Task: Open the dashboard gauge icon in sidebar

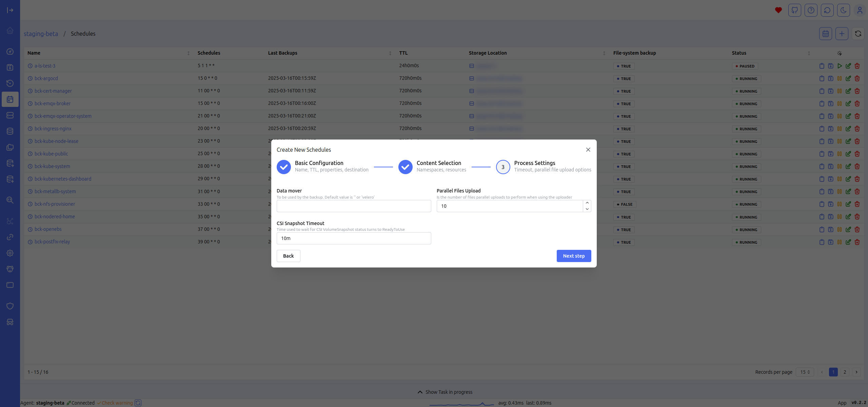Action: tap(10, 51)
